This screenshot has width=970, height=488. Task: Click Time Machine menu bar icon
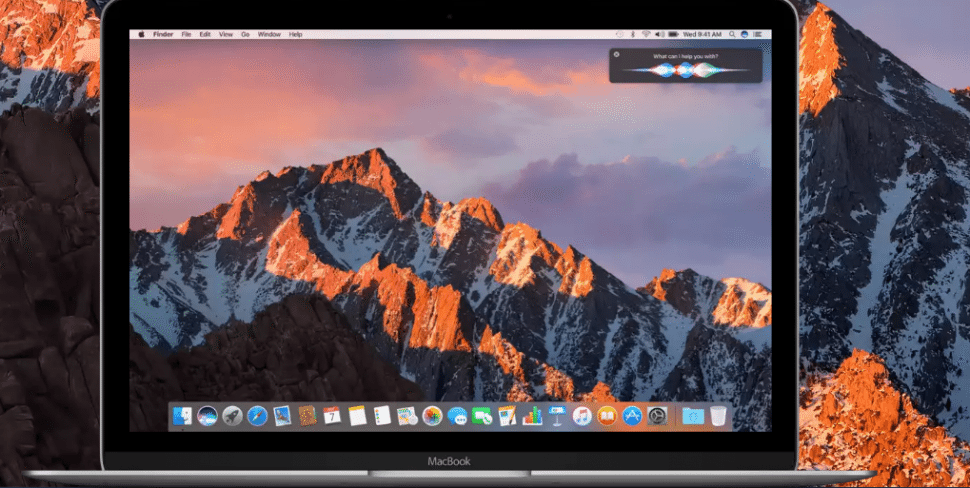point(620,34)
